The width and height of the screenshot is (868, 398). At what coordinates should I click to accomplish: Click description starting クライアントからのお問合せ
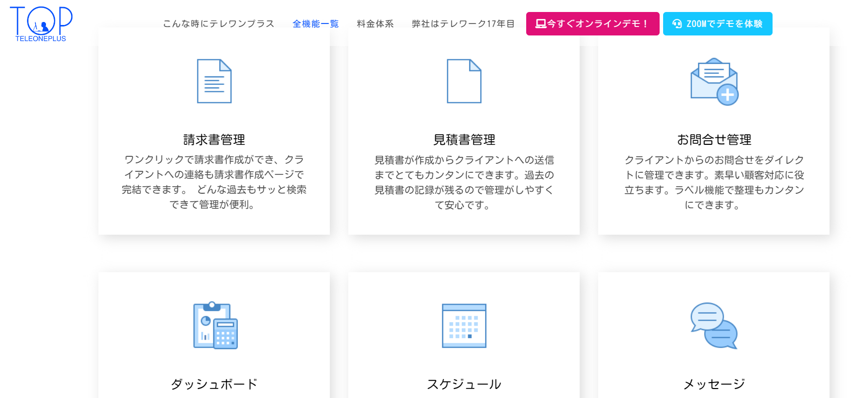click(714, 182)
